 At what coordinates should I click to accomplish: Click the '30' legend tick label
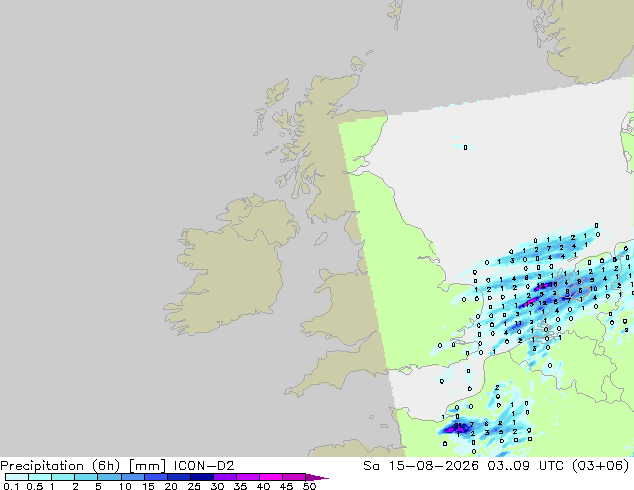[x=218, y=486]
